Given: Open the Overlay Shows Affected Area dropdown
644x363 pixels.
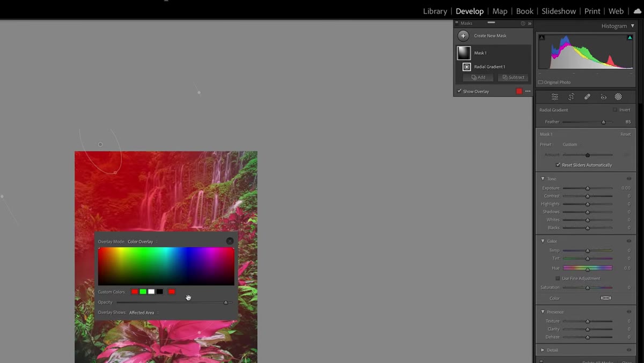Looking at the screenshot, I should (143, 313).
